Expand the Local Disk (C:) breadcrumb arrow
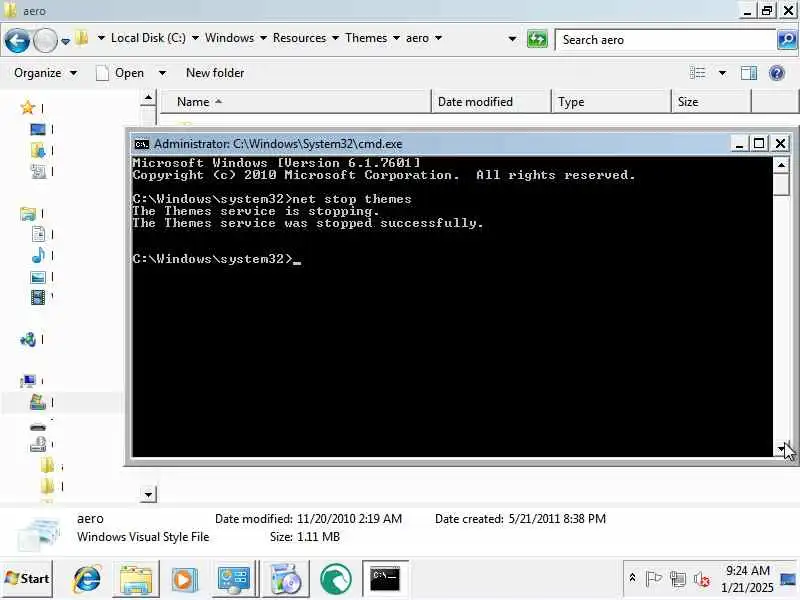800x600 pixels. click(x=195, y=38)
